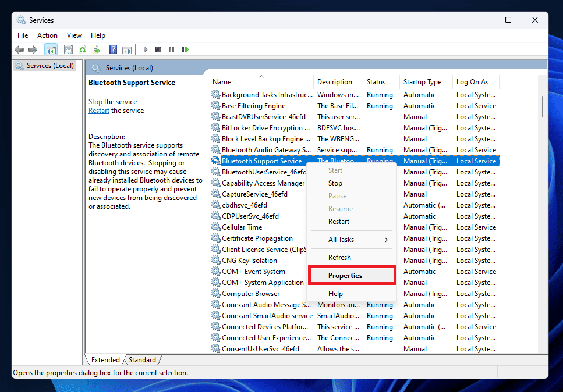Sort by the Status column header

tap(381, 82)
